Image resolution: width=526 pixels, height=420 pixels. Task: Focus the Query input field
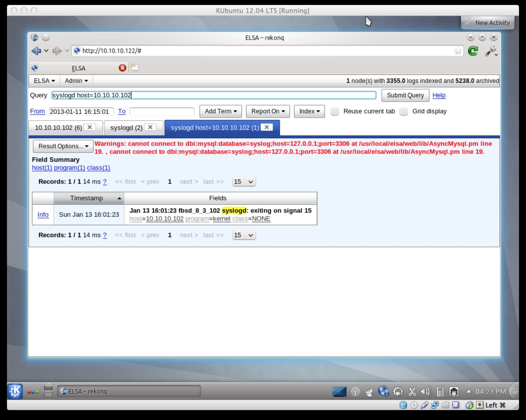coord(214,95)
